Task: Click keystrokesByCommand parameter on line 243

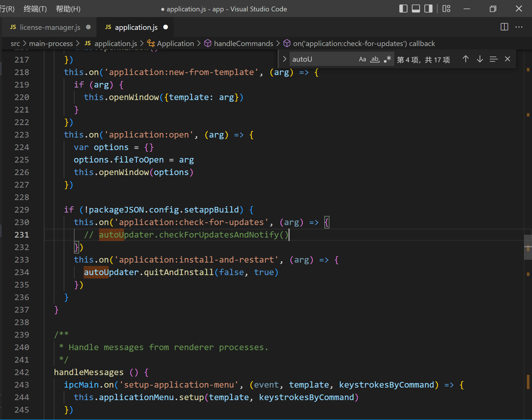Action: click(x=387, y=385)
